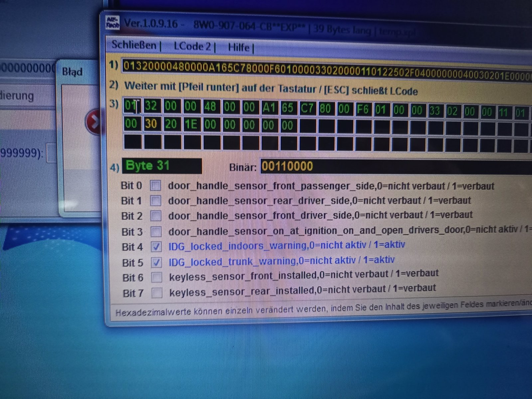532x399 pixels.
Task: Enable Bit 1 door_handle_sensor_rear_driver_side checkbox
Action: click(x=156, y=200)
